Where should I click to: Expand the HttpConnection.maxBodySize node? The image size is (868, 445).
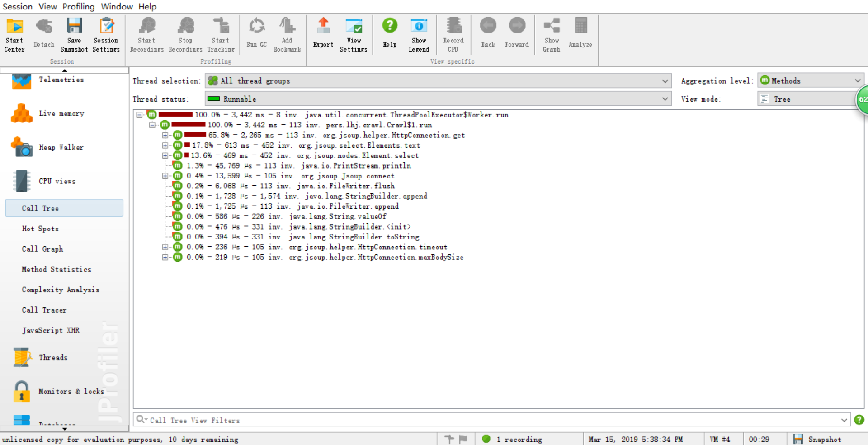[165, 257]
